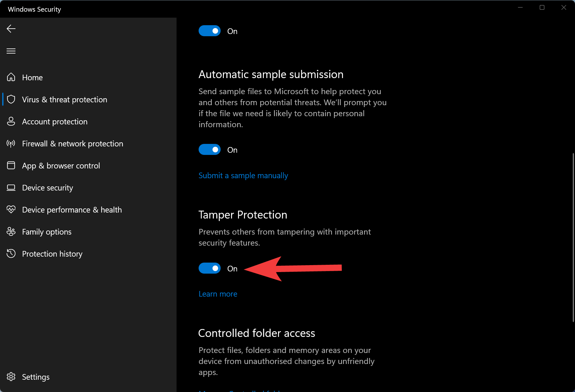Image resolution: width=575 pixels, height=392 pixels.
Task: Click the Windows Security title text
Action: pyautogui.click(x=34, y=9)
